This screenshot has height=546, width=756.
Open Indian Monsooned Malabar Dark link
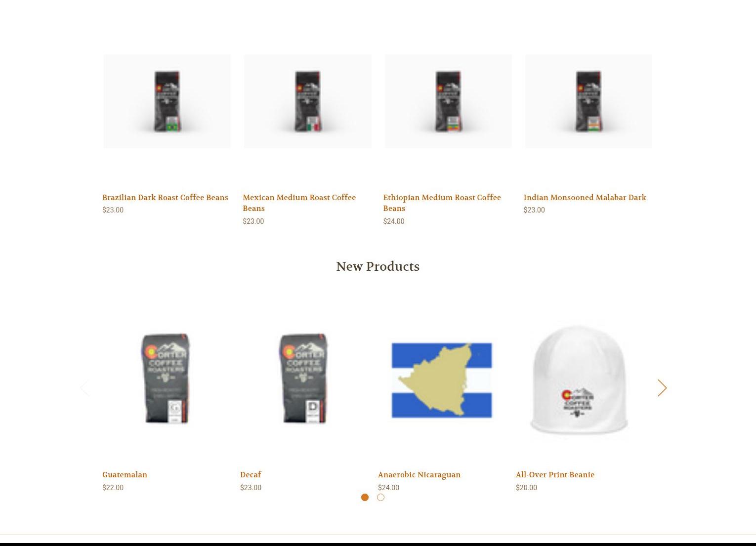pos(585,197)
